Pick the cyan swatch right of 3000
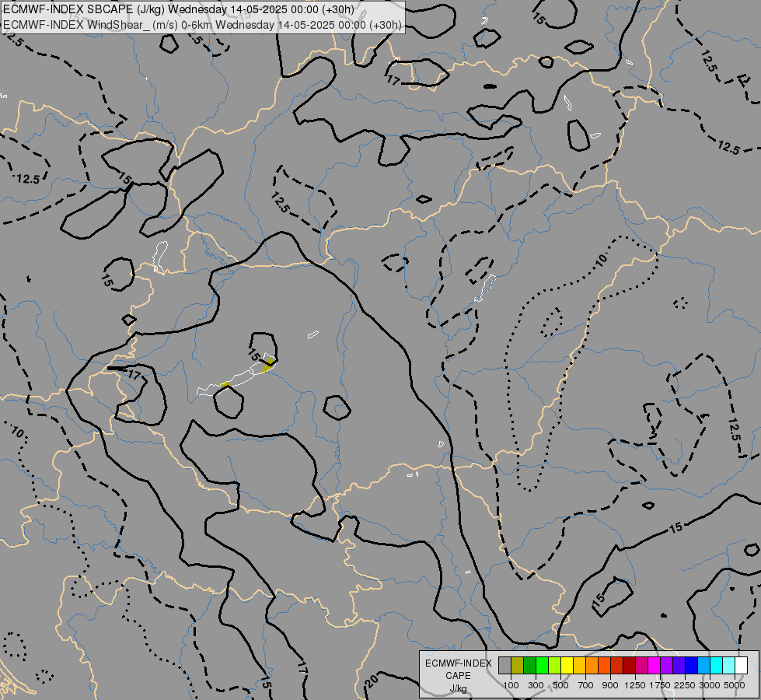 (717, 666)
